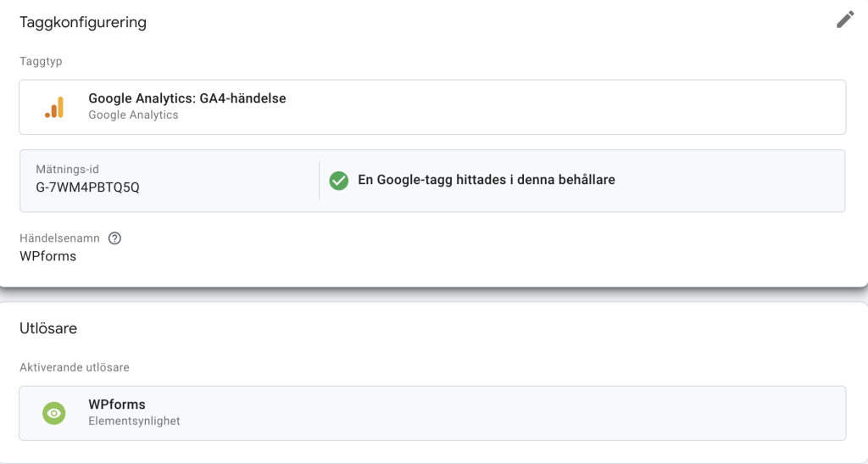Click the Taggtyp label
Screen dimensions: 868x464
tap(41, 61)
